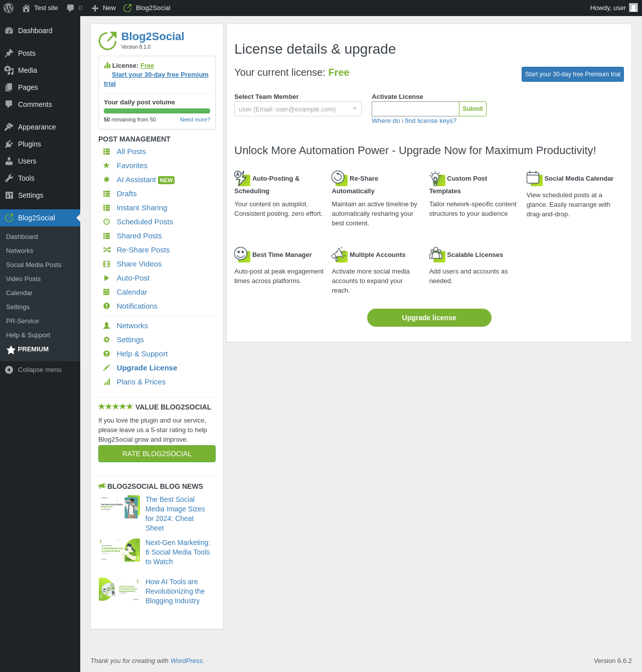Open the WordPress Dashboard menu
The image size is (642, 672).
coord(40,31)
